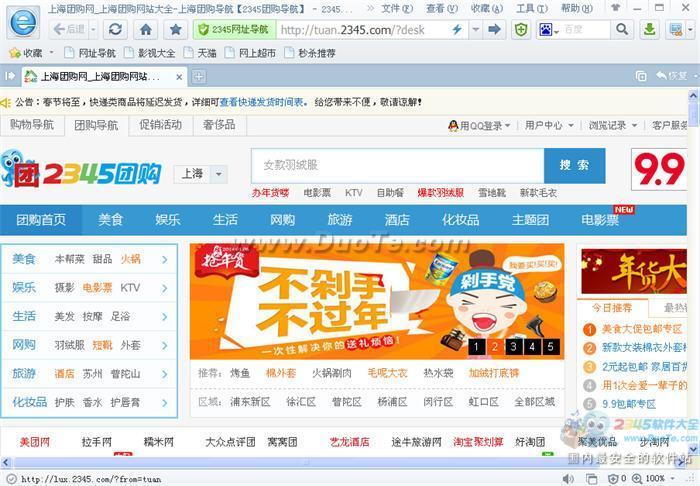Open the 美食 blue navigation item
This screenshot has height=486, width=700.
(x=110, y=220)
